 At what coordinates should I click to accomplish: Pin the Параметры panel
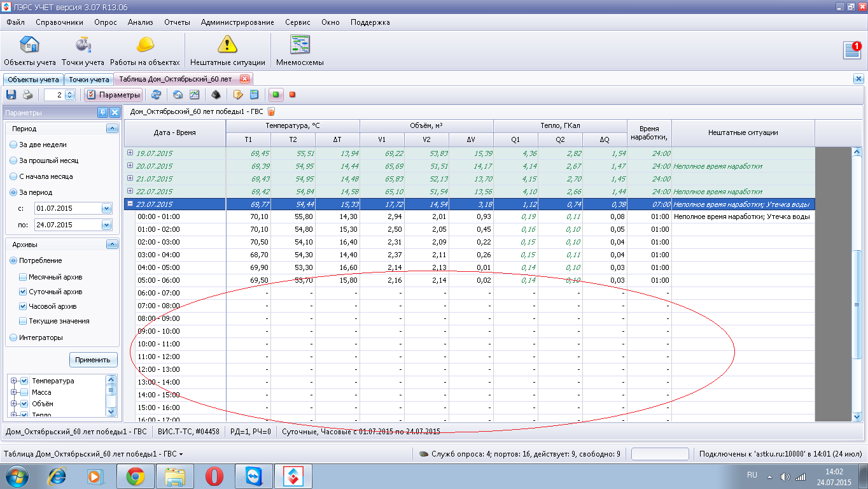coord(102,113)
